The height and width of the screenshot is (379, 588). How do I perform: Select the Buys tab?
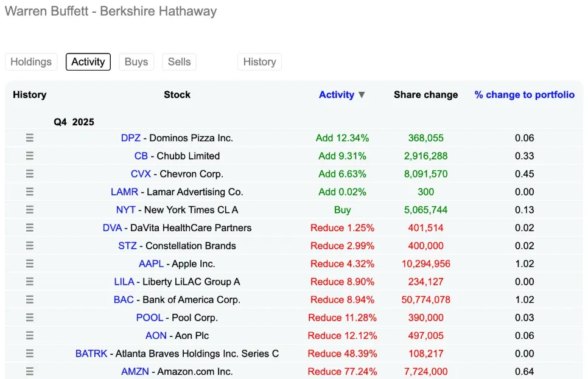pos(136,62)
